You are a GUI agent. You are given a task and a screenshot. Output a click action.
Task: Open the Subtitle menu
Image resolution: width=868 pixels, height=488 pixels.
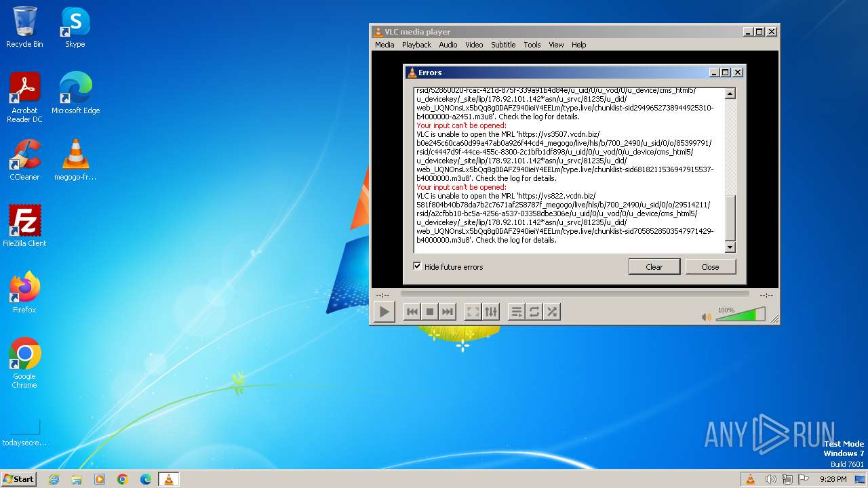[503, 45]
